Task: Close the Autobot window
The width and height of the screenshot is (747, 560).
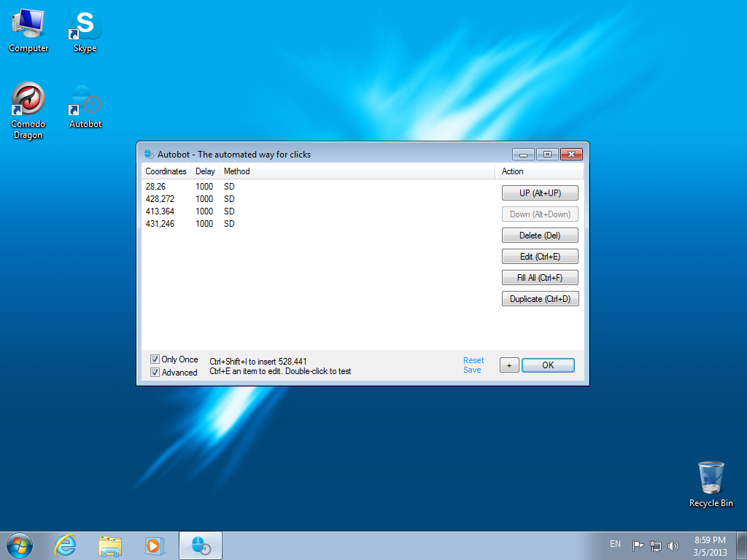Action: (571, 155)
